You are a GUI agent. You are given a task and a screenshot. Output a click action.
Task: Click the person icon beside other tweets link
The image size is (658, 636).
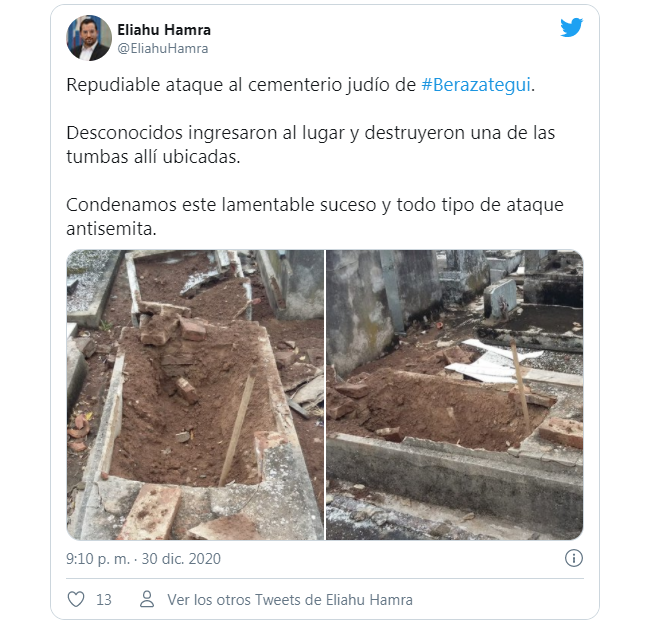point(147,599)
